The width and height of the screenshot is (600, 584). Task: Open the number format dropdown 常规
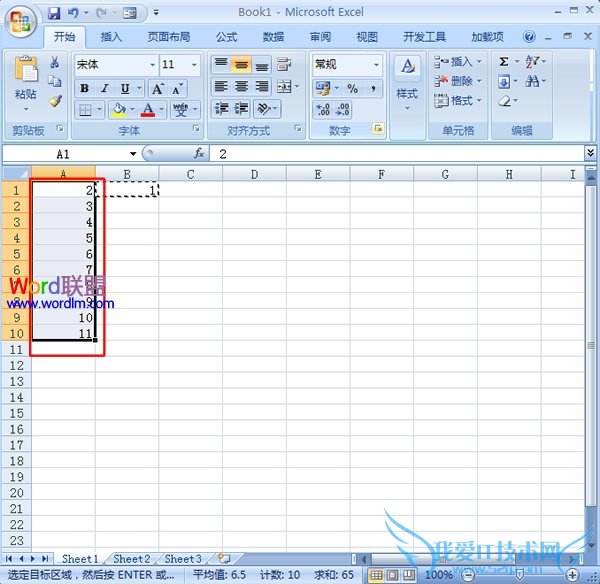[x=377, y=65]
